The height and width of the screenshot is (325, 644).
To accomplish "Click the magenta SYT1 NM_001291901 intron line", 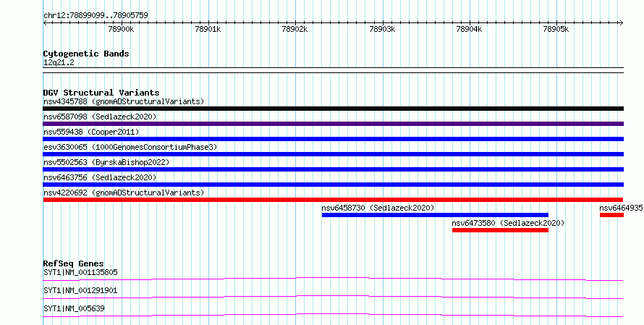I will (333, 297).
